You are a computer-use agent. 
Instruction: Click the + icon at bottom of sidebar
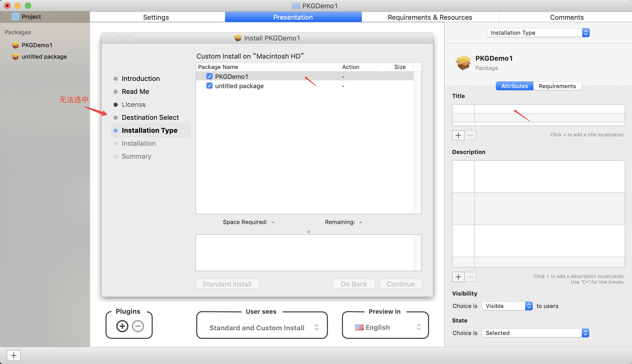(14, 355)
